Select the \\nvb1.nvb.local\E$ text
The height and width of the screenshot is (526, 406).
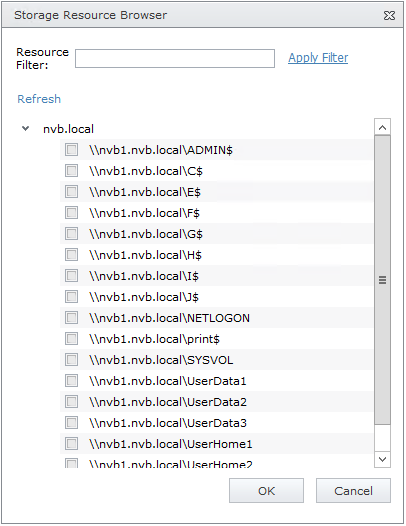tap(145, 192)
